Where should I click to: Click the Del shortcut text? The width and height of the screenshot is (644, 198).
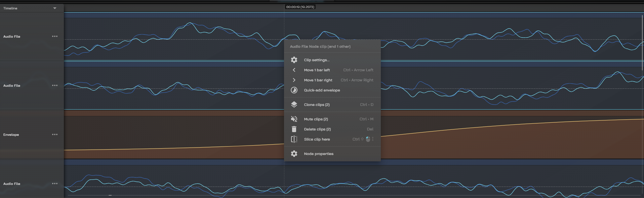click(x=370, y=129)
